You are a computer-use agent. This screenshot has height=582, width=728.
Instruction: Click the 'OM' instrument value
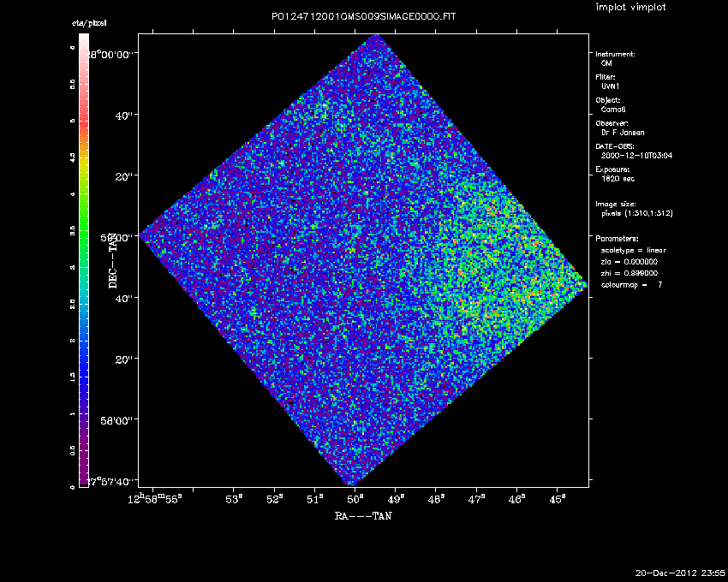click(606, 63)
